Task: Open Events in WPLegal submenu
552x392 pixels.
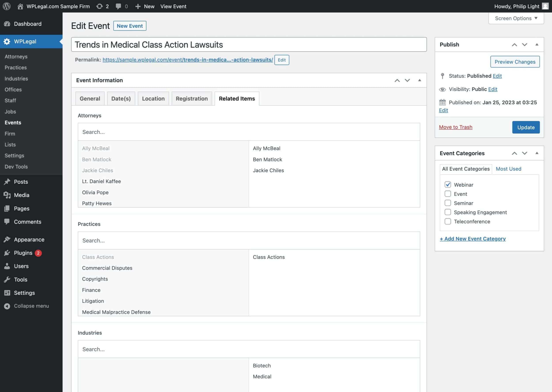Action: [13, 123]
